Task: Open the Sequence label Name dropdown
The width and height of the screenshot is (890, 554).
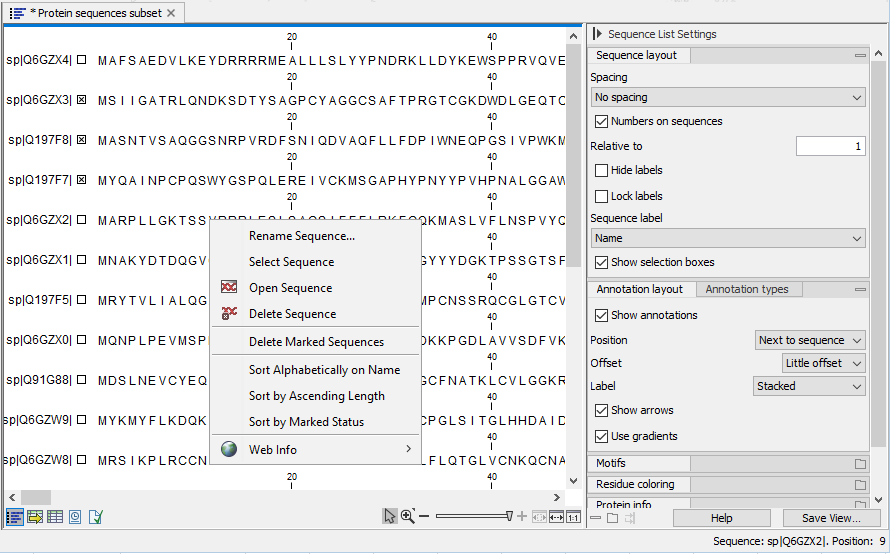Action: pyautogui.click(x=727, y=239)
